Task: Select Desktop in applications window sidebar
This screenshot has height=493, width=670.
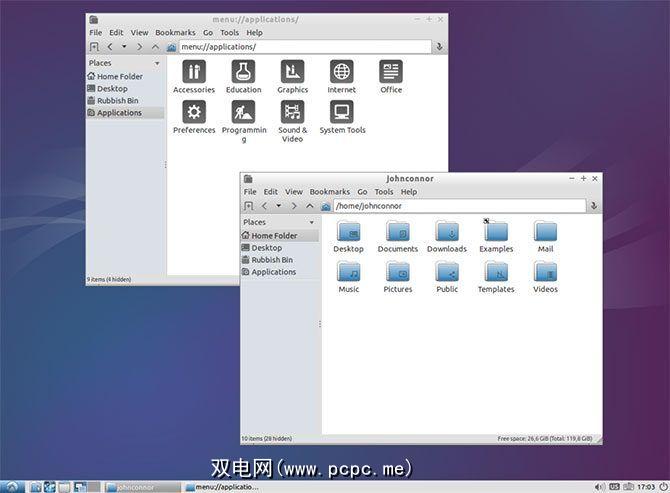Action: click(112, 89)
